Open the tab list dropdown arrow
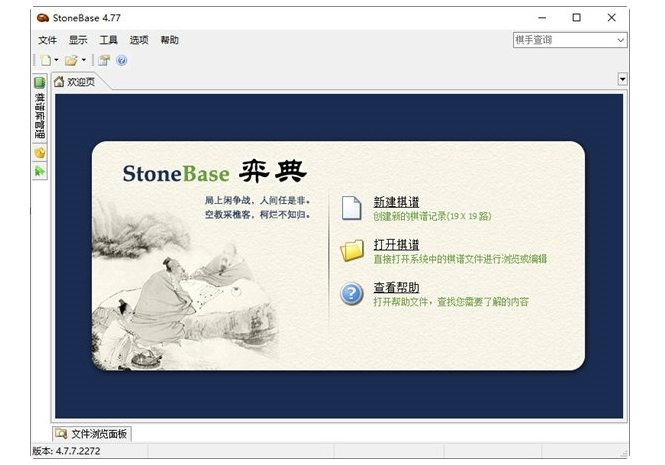Screen dimensions: 665x465 coord(622,79)
